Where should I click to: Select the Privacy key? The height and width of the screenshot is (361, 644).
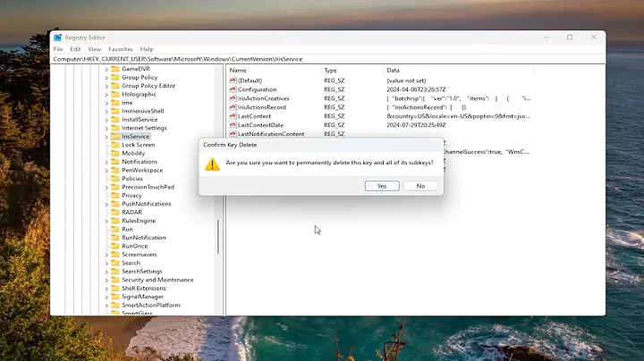[131, 196]
